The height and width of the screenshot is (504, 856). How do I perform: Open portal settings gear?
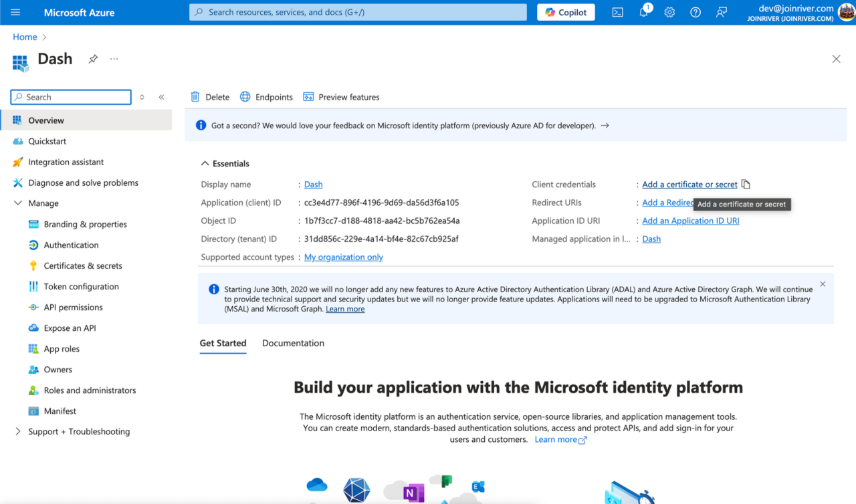(669, 12)
